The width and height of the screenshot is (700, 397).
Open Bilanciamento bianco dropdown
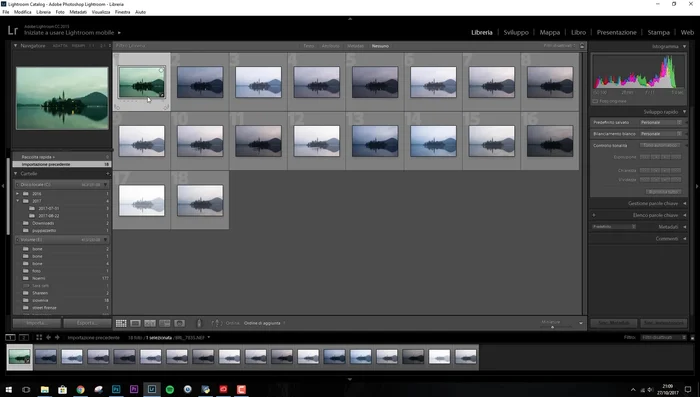click(x=661, y=134)
